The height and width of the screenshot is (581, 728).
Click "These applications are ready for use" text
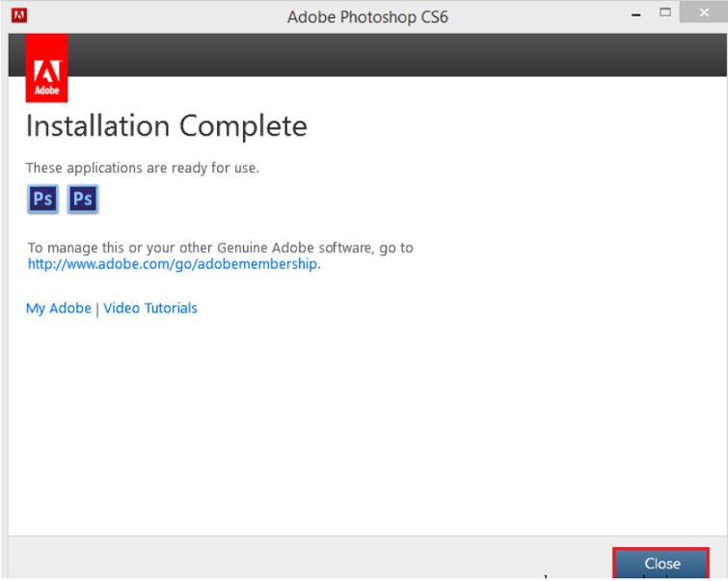click(142, 168)
